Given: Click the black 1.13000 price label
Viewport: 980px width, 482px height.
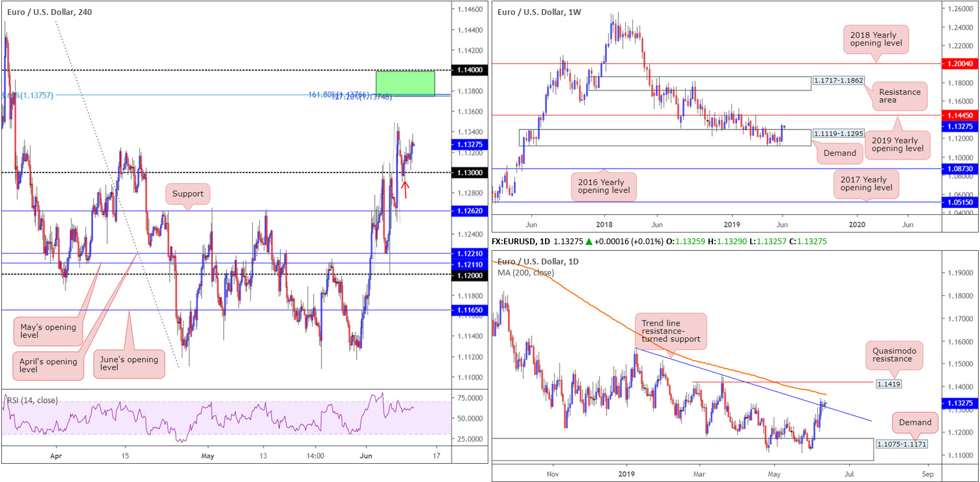Looking at the screenshot, I should [x=469, y=173].
